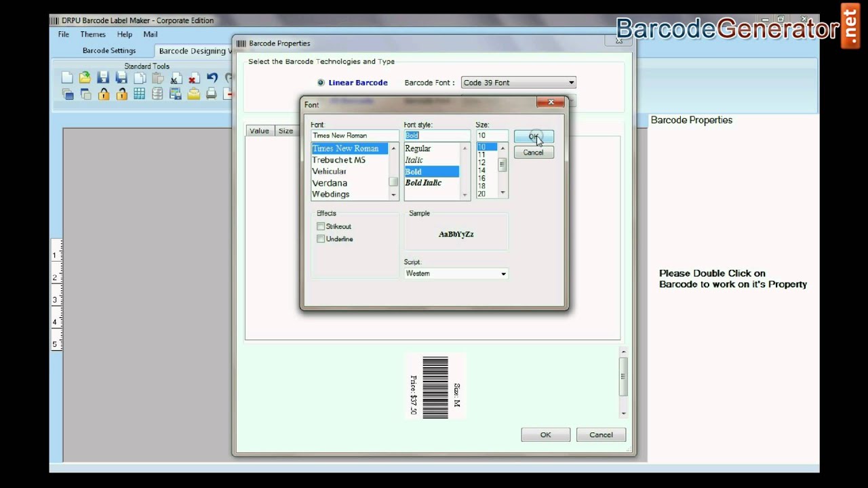Click the export image icon with floppy
Image resolution: width=868 pixels, height=488 pixels.
176,94
